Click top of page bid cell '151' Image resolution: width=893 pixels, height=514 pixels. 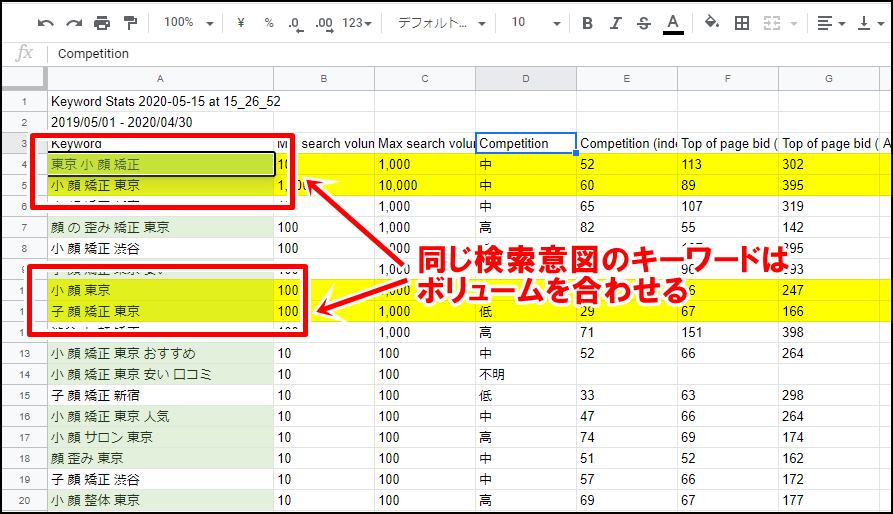tap(727, 332)
